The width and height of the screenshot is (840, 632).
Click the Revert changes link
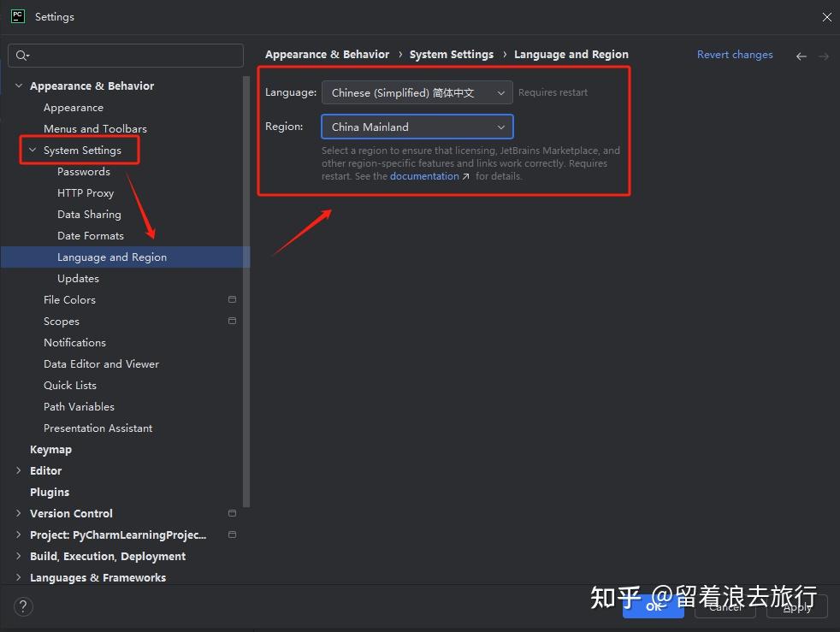click(x=735, y=54)
